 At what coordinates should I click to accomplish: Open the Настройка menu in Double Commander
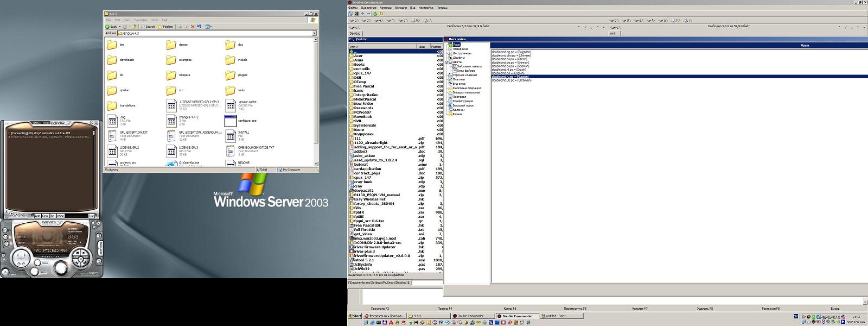pos(427,8)
